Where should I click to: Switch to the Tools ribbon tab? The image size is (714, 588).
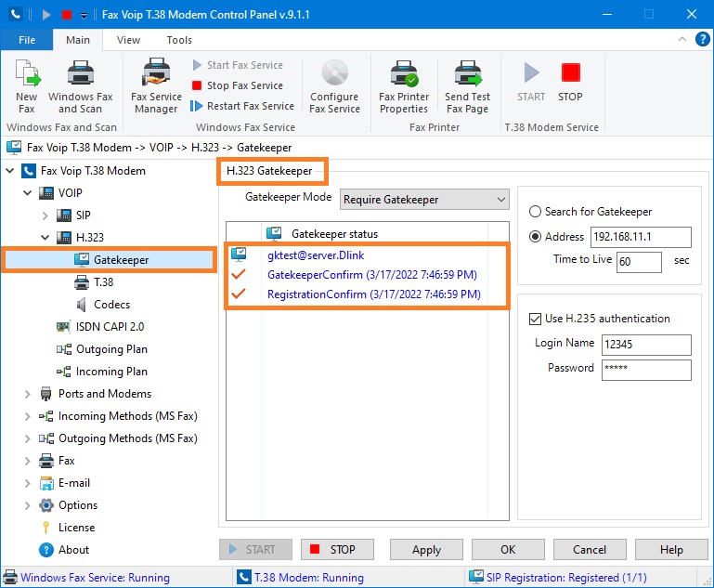pos(179,40)
